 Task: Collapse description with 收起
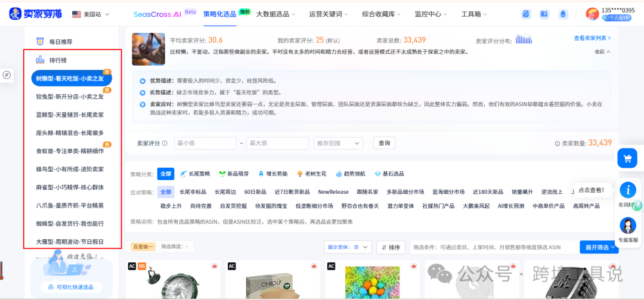602,52
